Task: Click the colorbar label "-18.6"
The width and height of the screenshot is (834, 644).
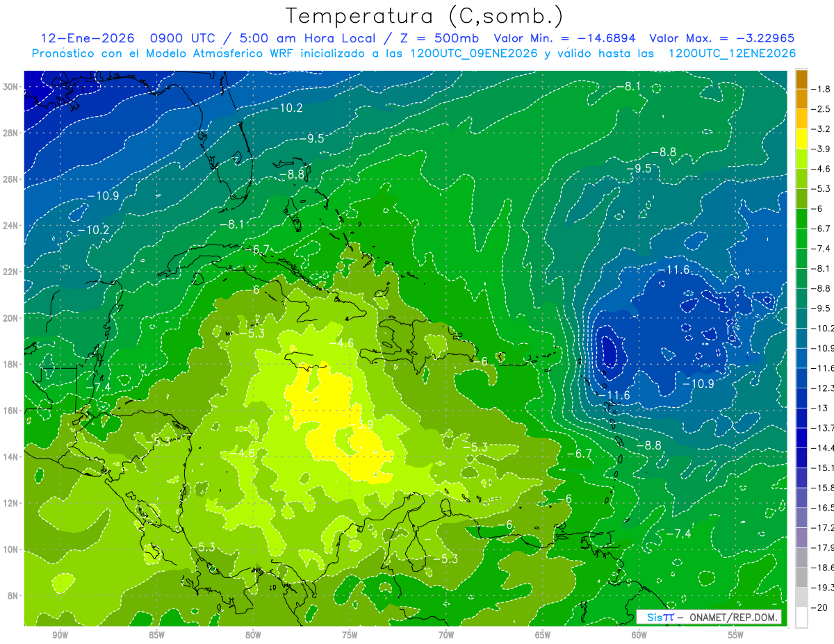Action: 824,568
